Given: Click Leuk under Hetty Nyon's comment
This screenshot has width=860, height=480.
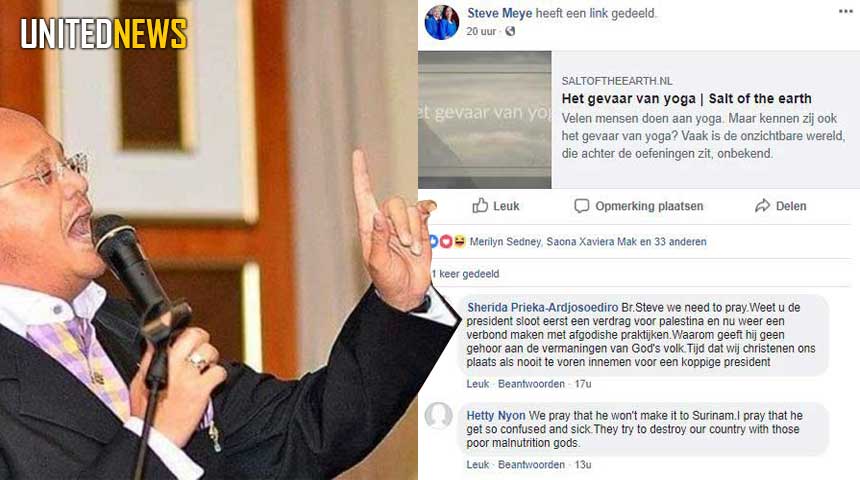Looking at the screenshot, I should pos(477,465).
